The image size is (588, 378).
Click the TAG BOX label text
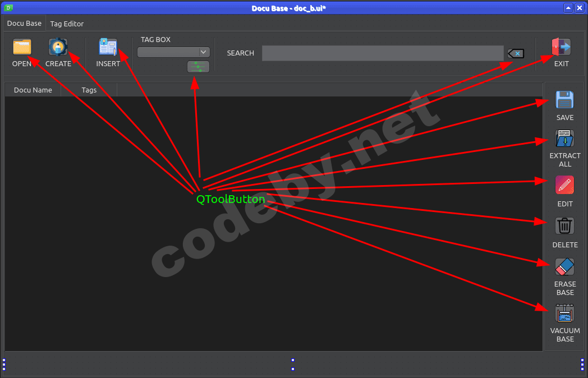(155, 39)
